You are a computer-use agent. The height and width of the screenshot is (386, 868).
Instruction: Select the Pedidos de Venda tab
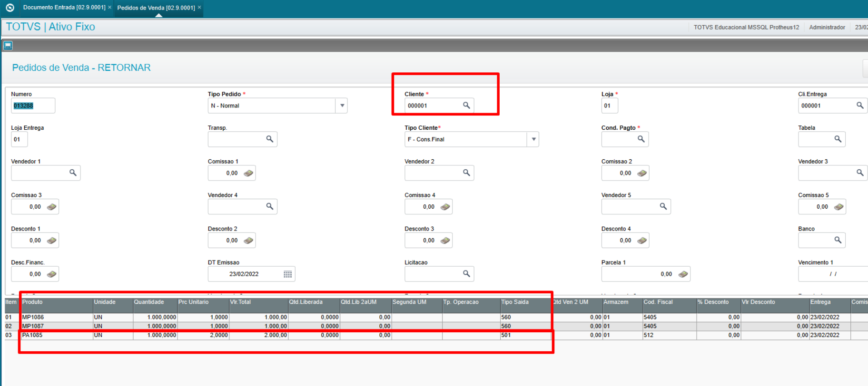coord(156,8)
